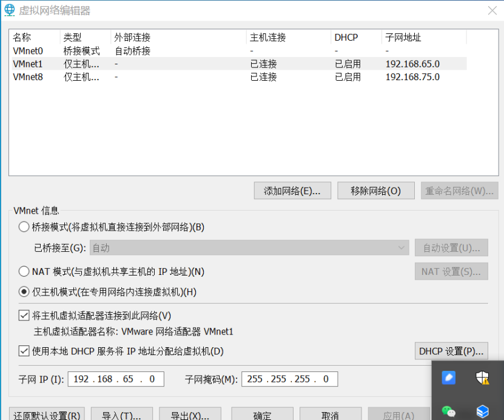
Task: Click 自动桥接 cell in VMnet0 row
Action: point(132,51)
